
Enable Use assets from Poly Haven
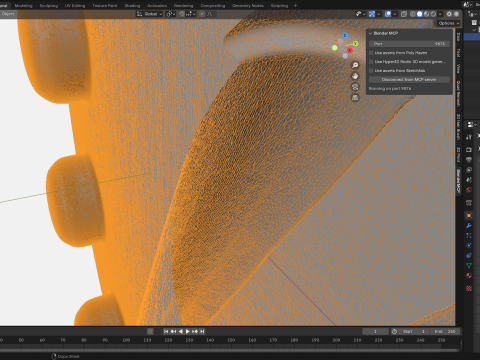tap(371, 53)
